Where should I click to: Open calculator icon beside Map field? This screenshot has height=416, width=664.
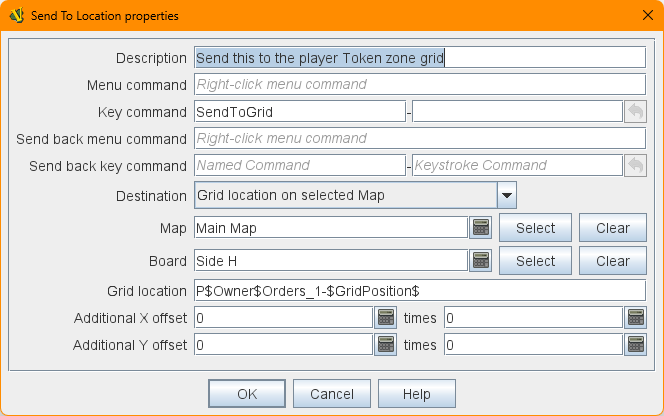coord(481,228)
